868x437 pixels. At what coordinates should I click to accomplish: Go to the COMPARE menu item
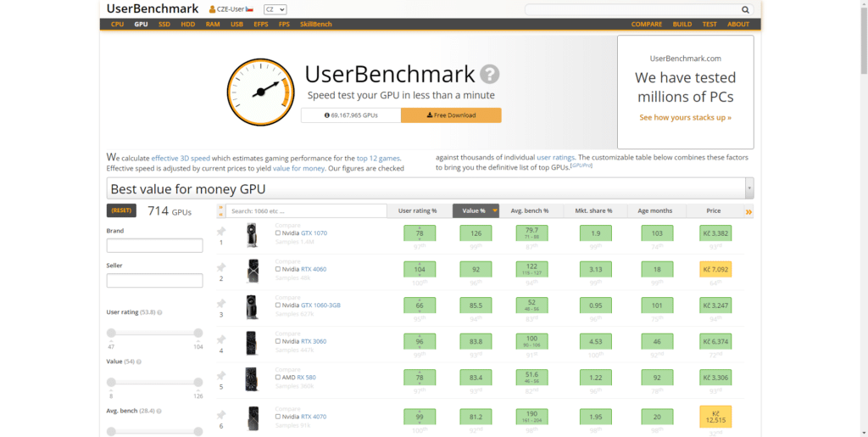[x=647, y=24]
